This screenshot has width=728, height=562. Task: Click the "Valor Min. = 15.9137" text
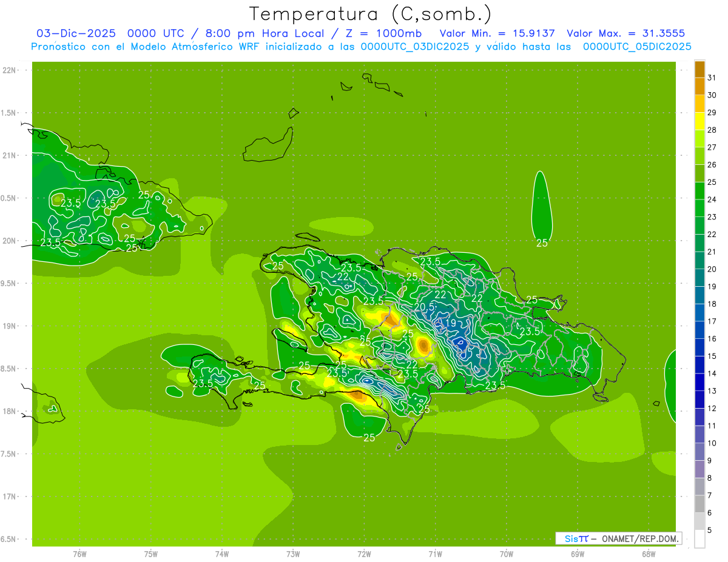click(497, 33)
